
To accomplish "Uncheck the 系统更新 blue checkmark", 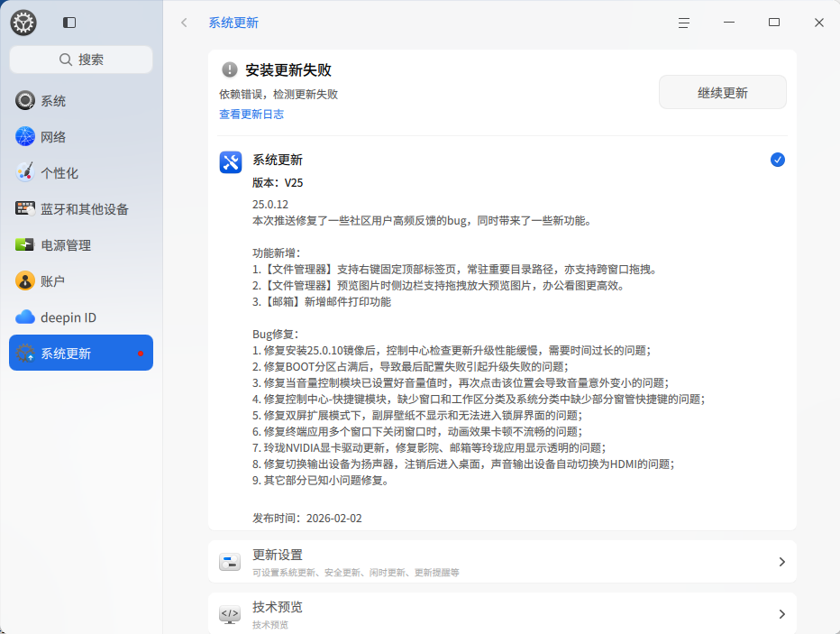I will pos(778,160).
